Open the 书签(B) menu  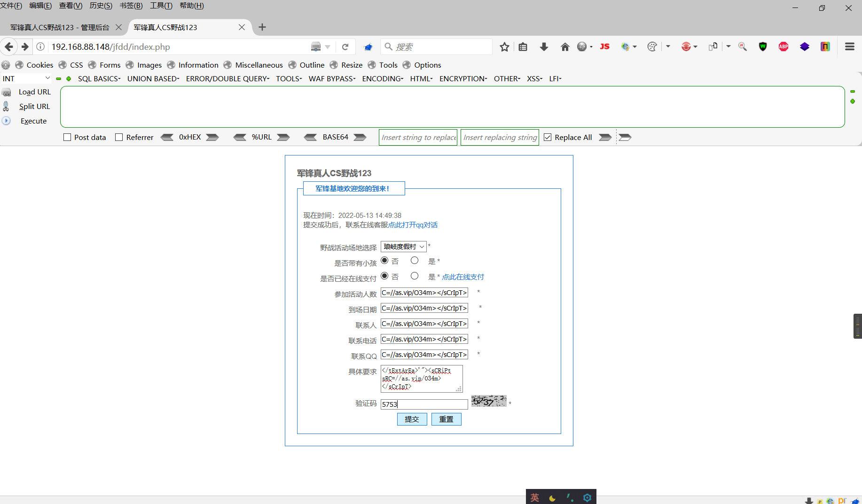[131, 6]
